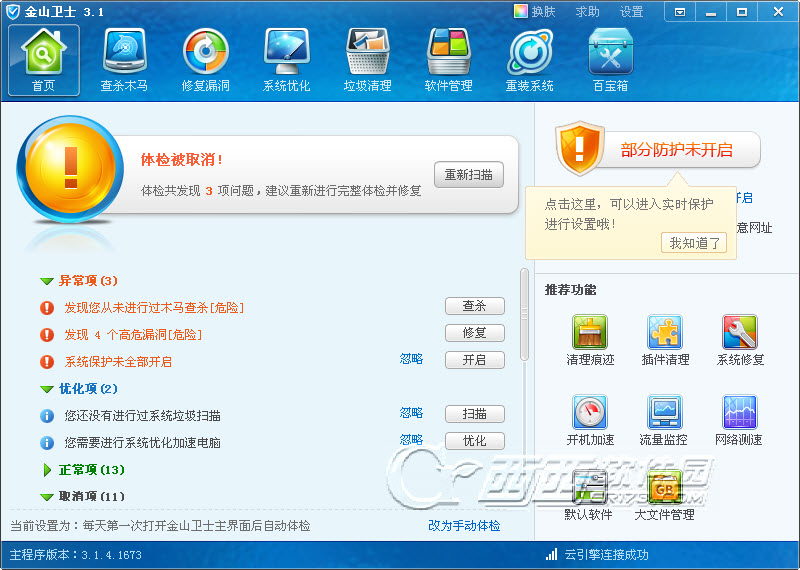Open the 插件清理 tool
The width and height of the screenshot is (800, 570).
[665, 340]
